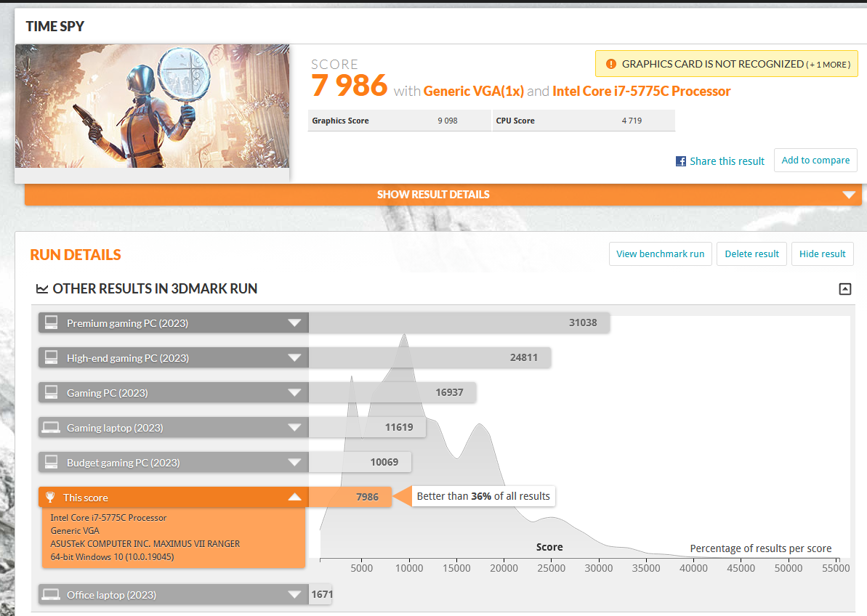Click the 31038 score bar for Premium gaming PC
Viewport: 867px width, 616px height.
coord(459,323)
